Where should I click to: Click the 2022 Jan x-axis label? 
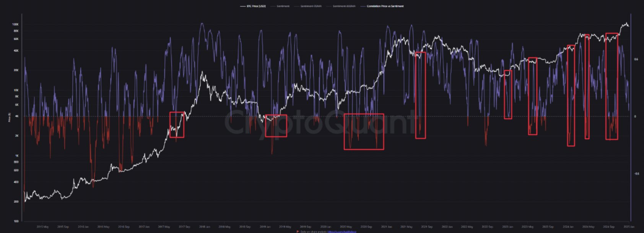coord(447,227)
